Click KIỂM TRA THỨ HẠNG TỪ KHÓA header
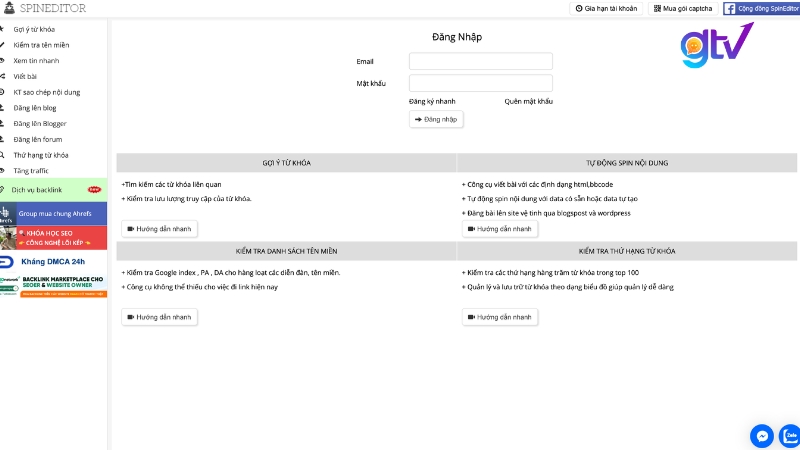 pos(627,251)
